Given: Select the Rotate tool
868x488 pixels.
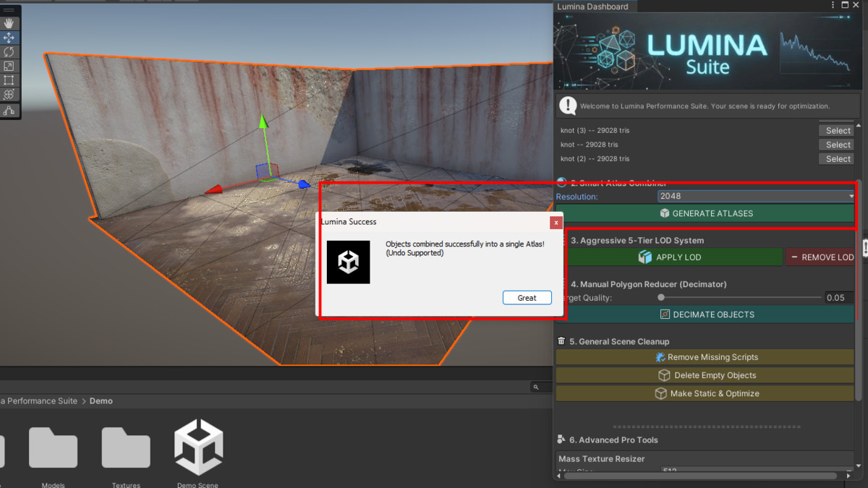Looking at the screenshot, I should coord(9,52).
